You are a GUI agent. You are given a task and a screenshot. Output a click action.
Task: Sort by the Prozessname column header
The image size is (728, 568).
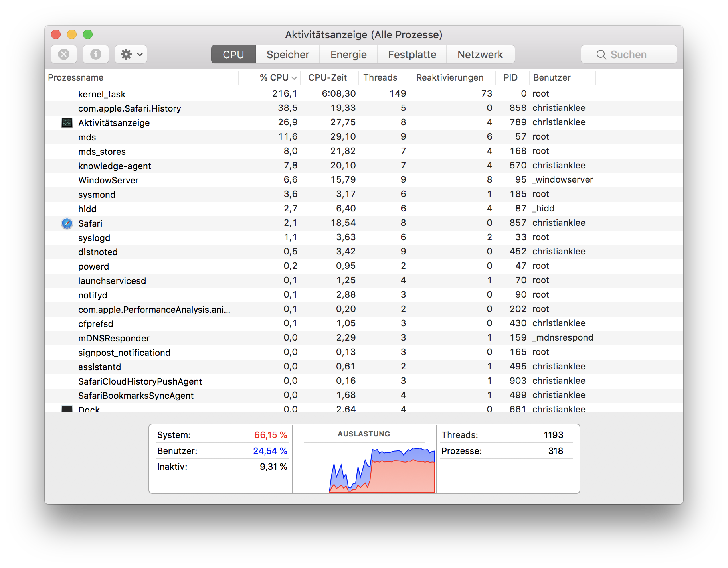[142, 77]
